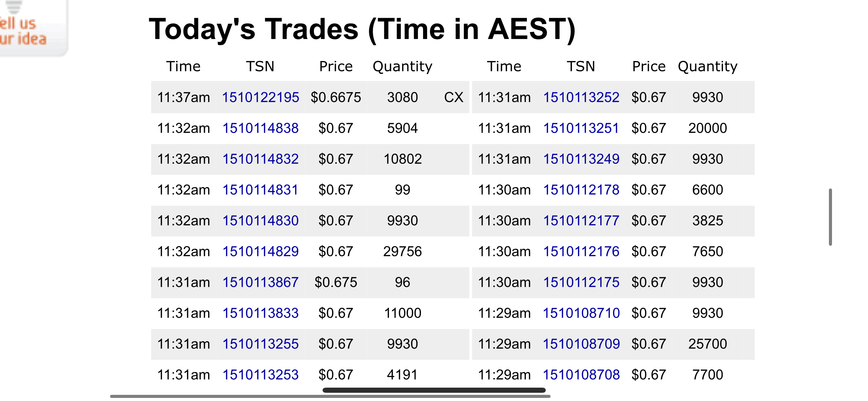Open trade TSN 1510108710

click(581, 313)
